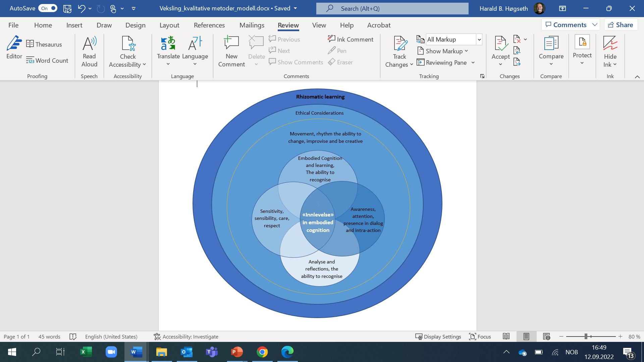Click the Reject change icon

(x=517, y=39)
